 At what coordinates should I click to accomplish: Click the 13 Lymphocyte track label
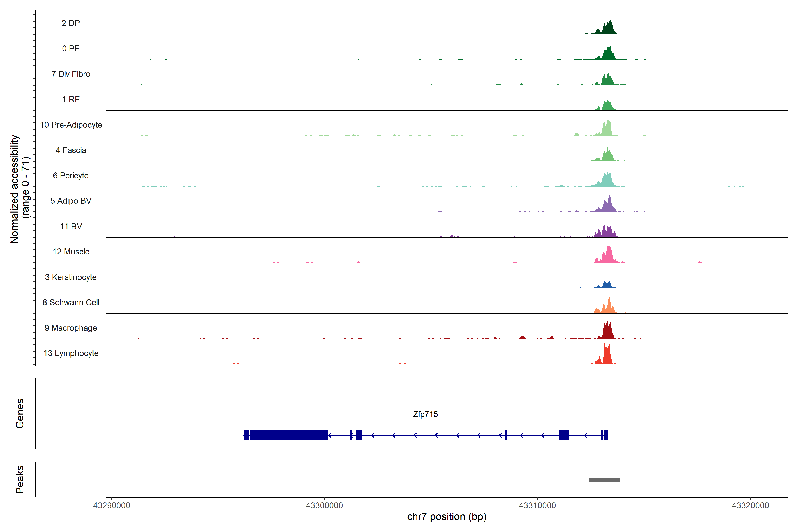pos(71,353)
